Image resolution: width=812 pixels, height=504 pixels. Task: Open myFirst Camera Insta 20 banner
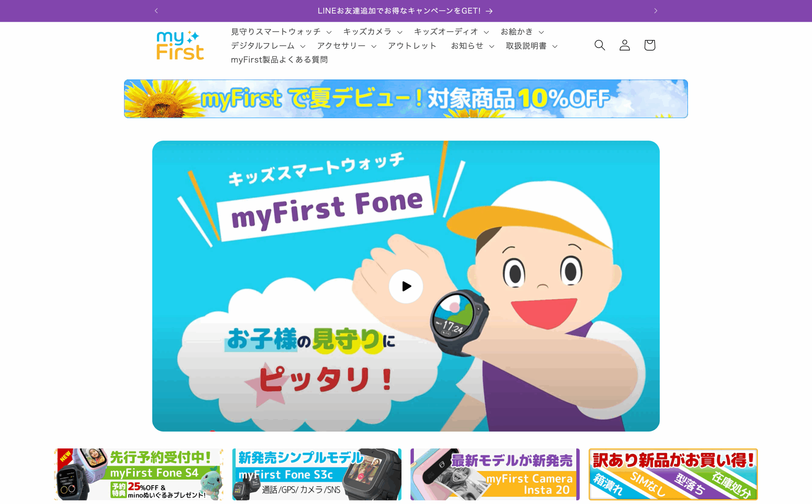(x=495, y=474)
